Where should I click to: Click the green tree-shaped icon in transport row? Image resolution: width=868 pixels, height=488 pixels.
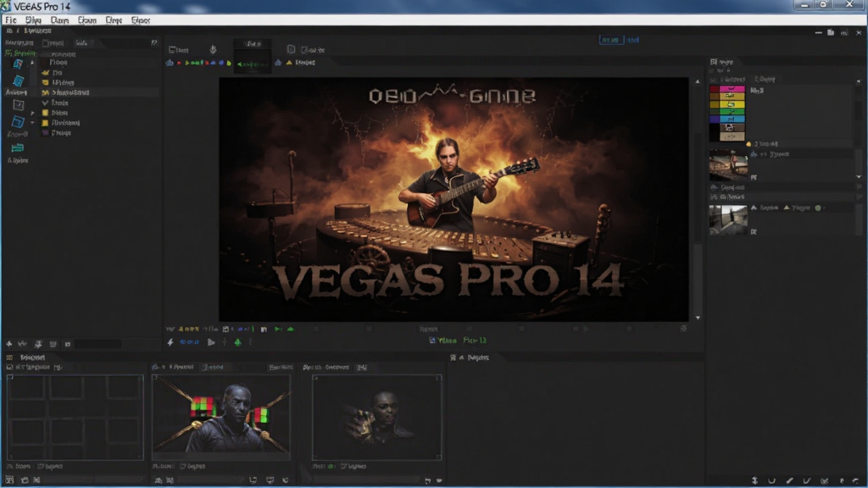pos(237,342)
